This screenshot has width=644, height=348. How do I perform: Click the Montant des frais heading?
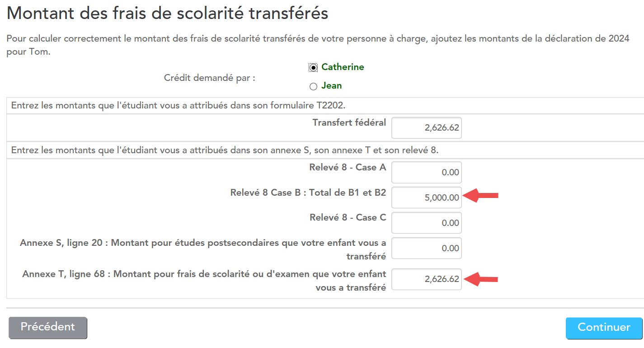coord(167,14)
